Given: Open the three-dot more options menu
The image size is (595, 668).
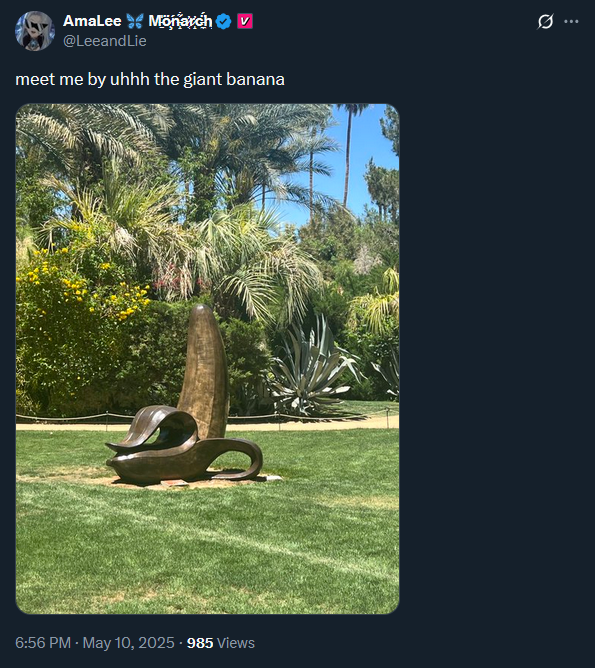Looking at the screenshot, I should [571, 21].
